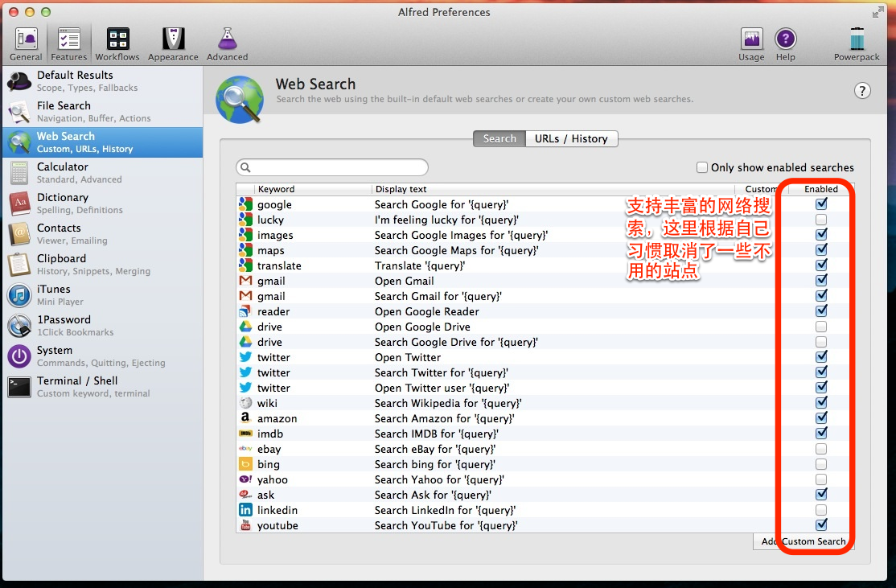
Task: Open 1Password bookmarks settings
Action: (x=102, y=326)
